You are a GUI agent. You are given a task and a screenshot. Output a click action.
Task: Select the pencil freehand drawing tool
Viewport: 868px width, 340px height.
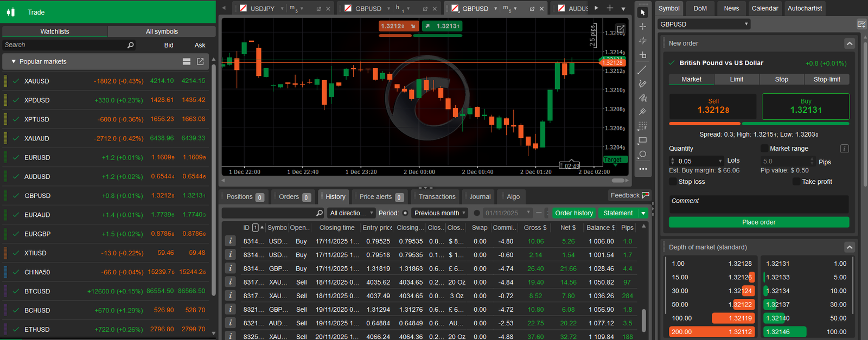[x=643, y=84]
